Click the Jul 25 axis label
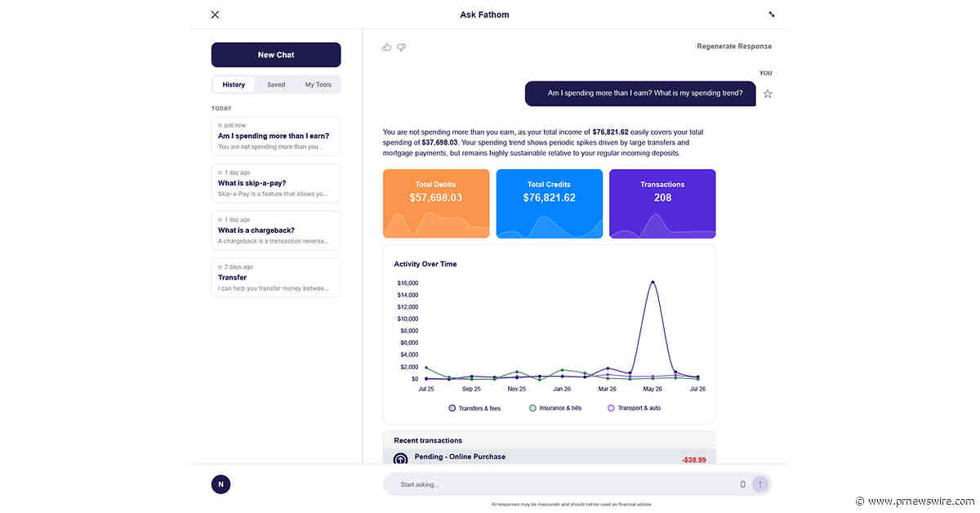Image resolution: width=980 pixels, height=513 pixels. [x=426, y=389]
